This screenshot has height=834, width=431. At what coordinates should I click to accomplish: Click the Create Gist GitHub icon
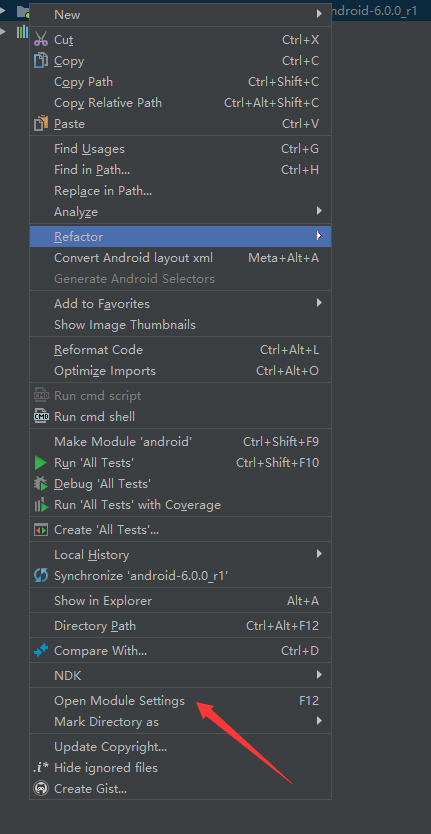pos(41,788)
